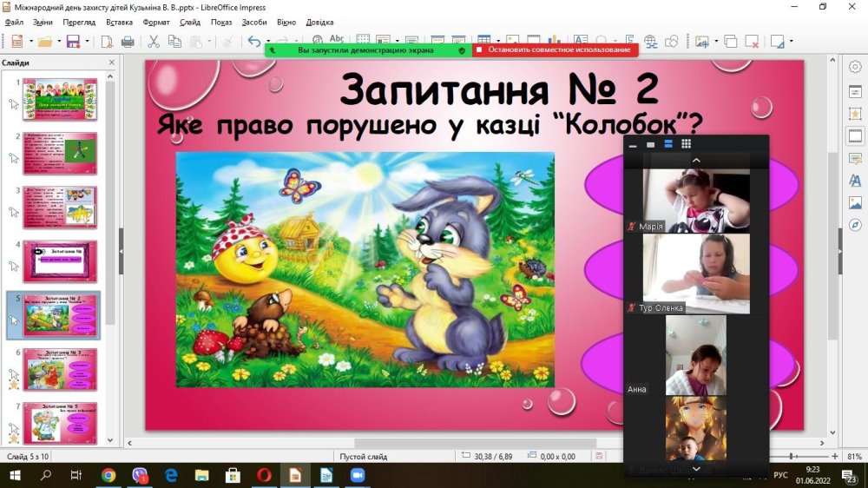Open dropdown arrow next to Save icon
Screen dimensions: 868x488
point(87,42)
